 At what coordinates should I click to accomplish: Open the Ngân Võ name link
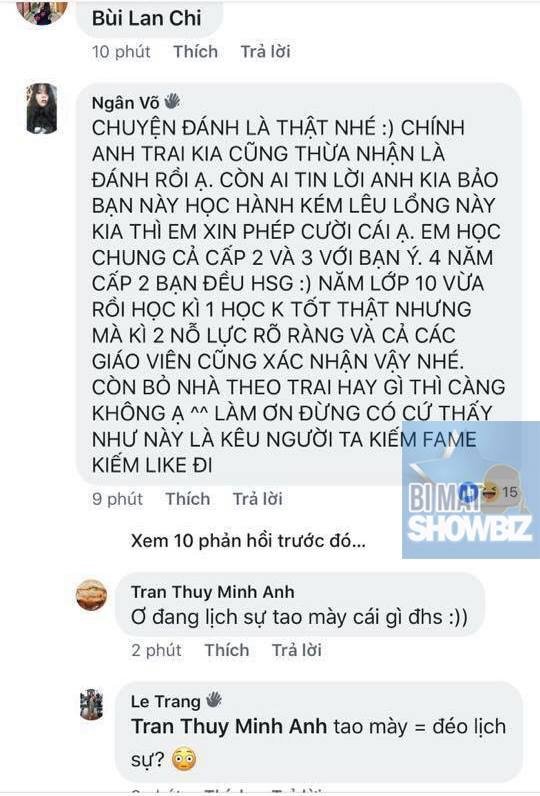125,103
